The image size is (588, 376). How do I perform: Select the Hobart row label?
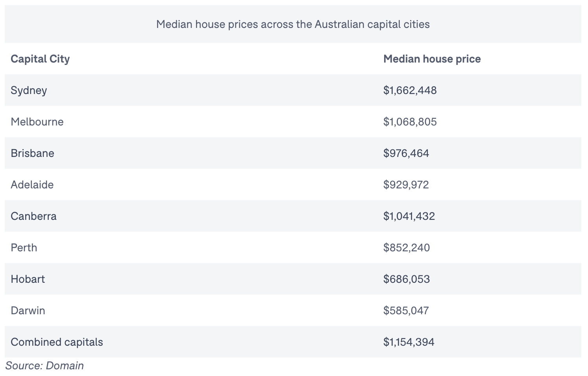click(28, 279)
